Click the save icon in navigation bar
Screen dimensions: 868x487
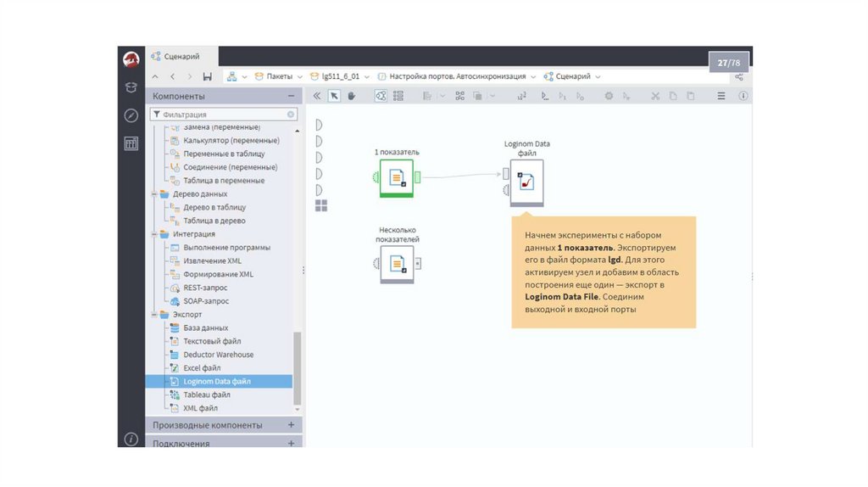pyautogui.click(x=208, y=76)
